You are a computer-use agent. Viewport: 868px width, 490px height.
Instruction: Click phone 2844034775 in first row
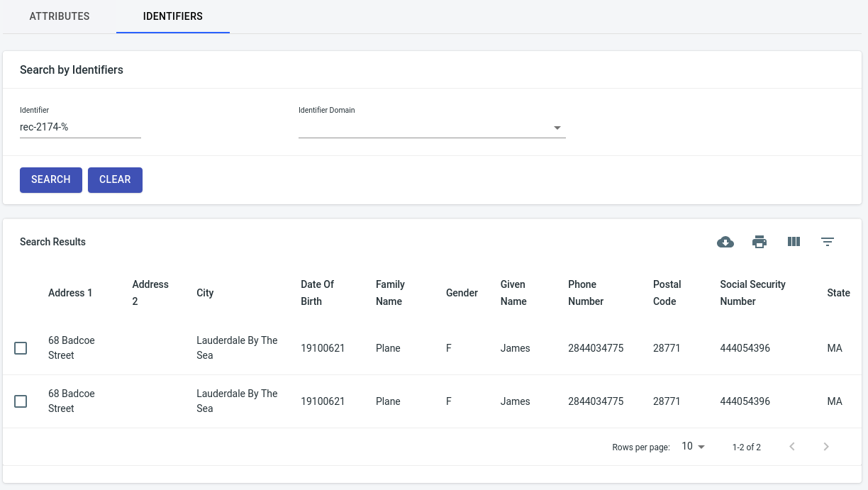596,348
